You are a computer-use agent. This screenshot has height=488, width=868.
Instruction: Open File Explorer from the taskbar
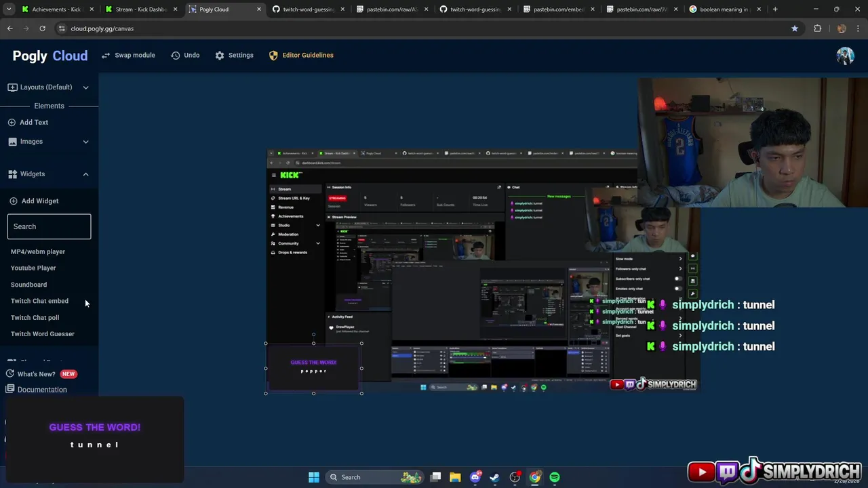click(455, 477)
